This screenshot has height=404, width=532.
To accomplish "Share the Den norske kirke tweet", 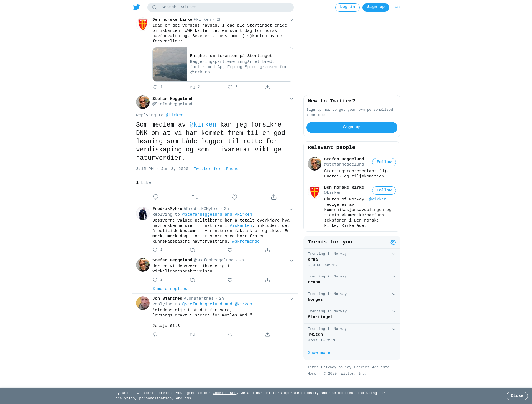I will tap(267, 87).
